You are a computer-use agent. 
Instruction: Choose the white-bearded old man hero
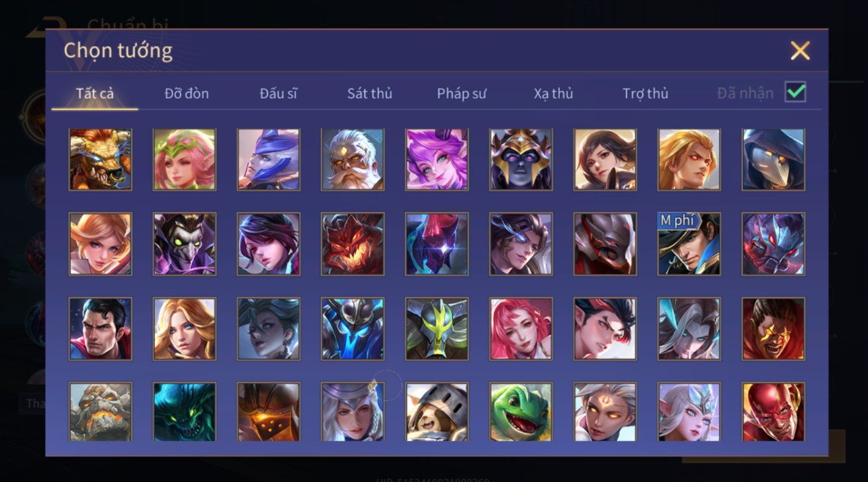pos(352,160)
